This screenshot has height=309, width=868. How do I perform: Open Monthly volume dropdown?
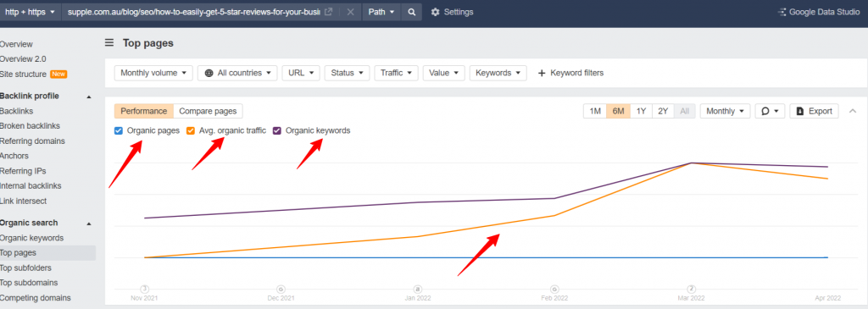[153, 73]
